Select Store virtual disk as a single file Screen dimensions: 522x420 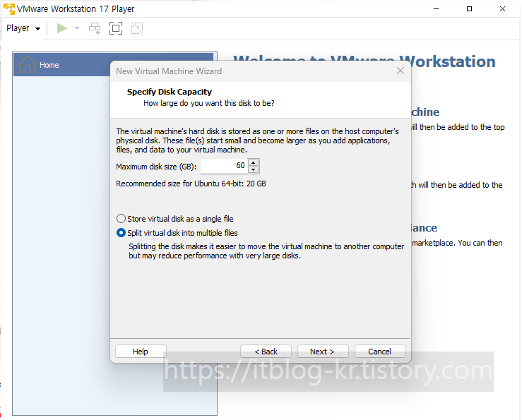point(174,219)
